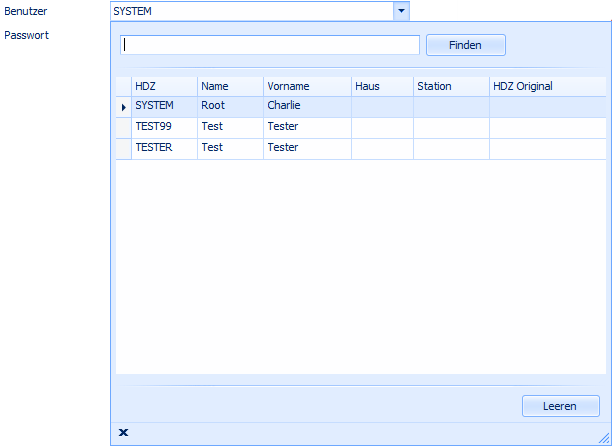
Task: Sort by the HDZ column header
Action: pos(164,87)
